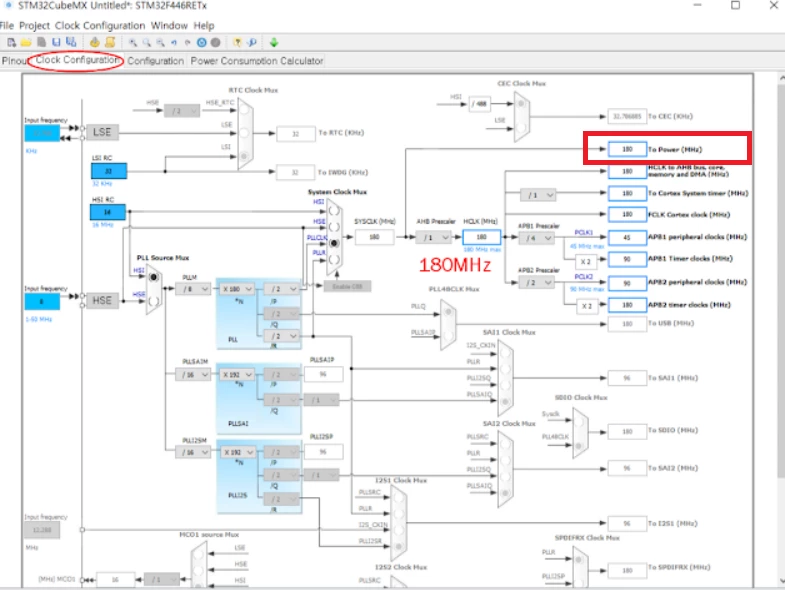Open the Project menu
Viewport: 785px width, 590px height.
(x=35, y=26)
